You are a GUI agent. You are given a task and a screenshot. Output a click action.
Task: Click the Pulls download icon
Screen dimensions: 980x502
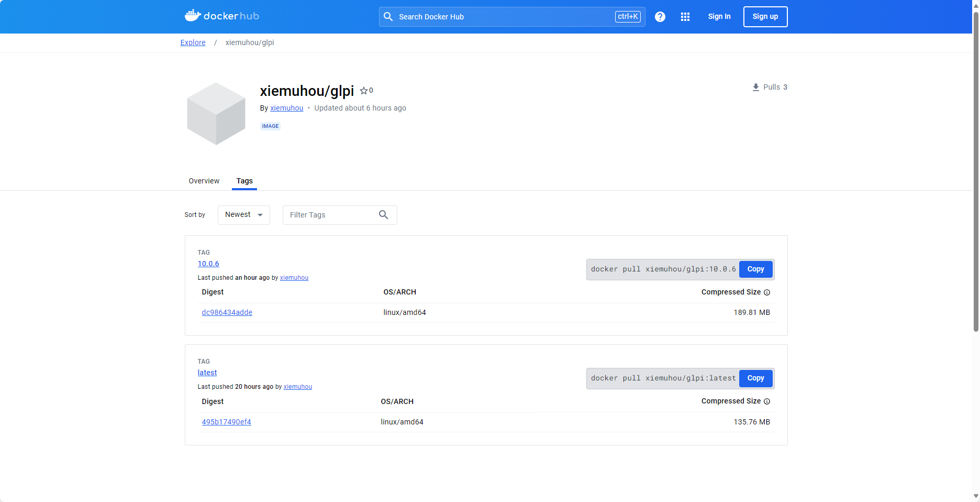pyautogui.click(x=756, y=88)
